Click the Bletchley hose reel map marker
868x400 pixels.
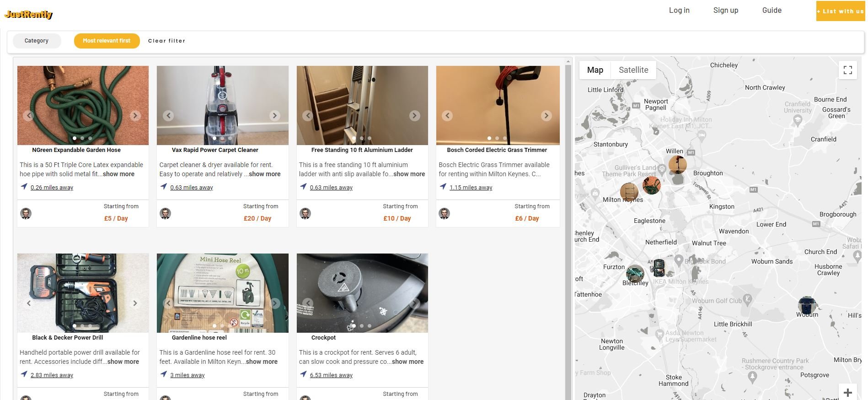pos(635,274)
